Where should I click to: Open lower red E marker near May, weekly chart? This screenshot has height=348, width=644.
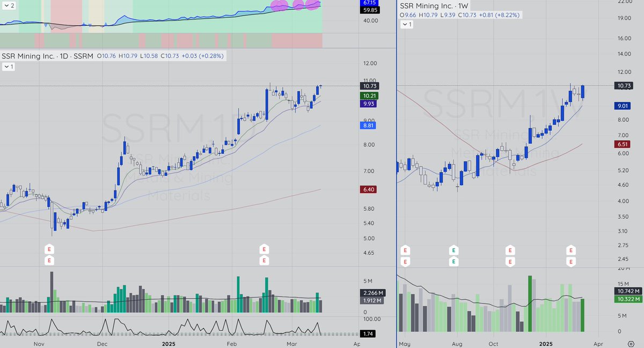(x=405, y=262)
